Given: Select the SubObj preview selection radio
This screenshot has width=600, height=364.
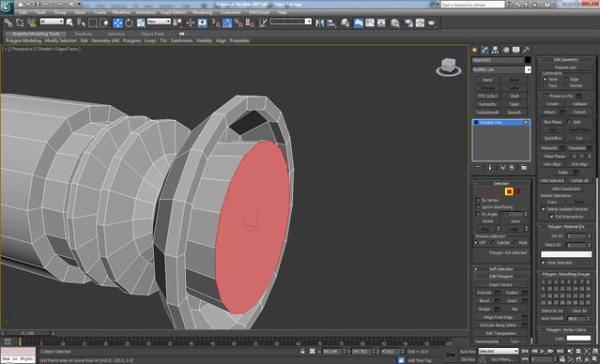Looking at the screenshot, I should [493, 243].
